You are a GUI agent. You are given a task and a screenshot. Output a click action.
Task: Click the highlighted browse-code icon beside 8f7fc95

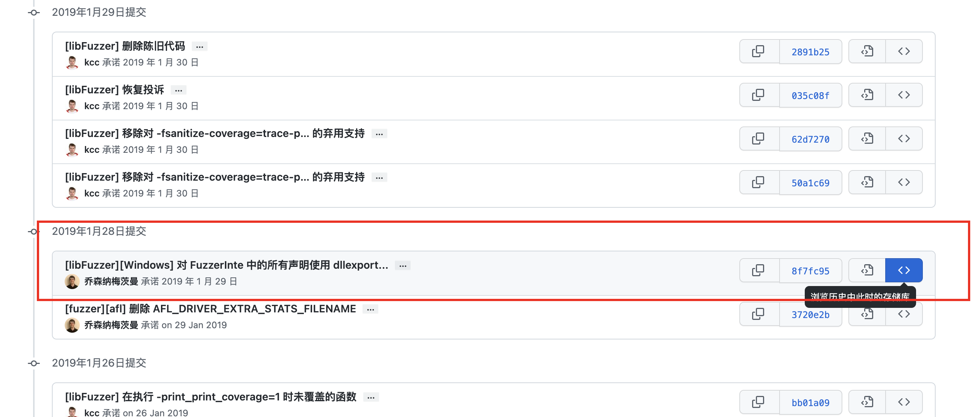click(904, 270)
